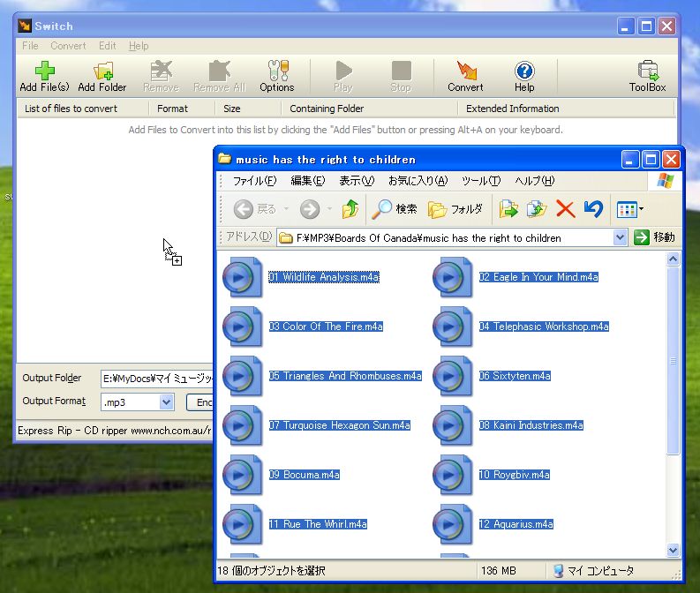The height and width of the screenshot is (593, 700).
Task: Click the red Delete X toolbar icon
Action: click(x=565, y=209)
